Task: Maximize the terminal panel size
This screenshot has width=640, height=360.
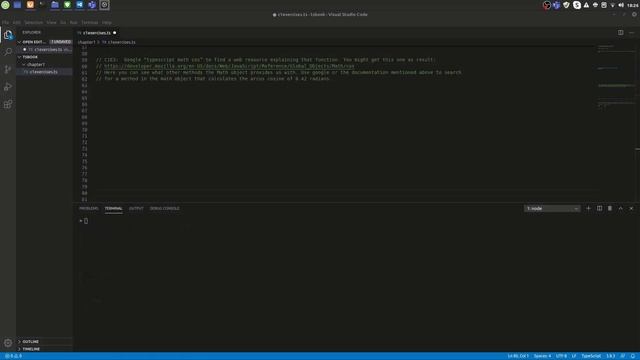Action: [x=620, y=209]
